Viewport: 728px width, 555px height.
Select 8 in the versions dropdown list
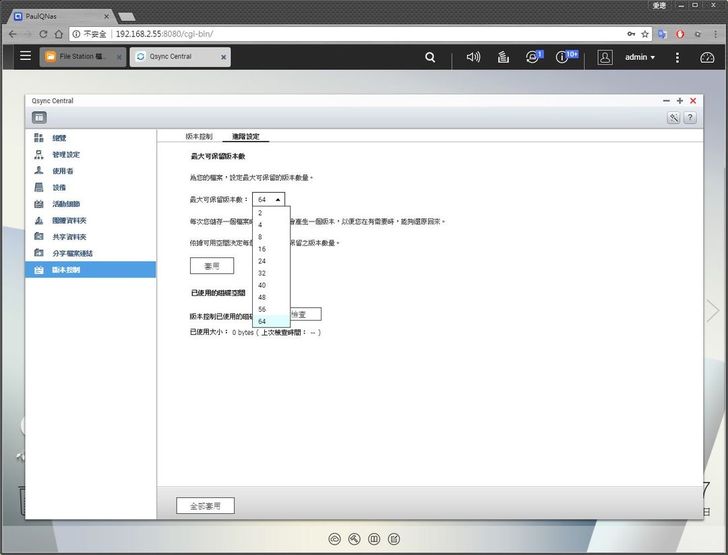click(x=261, y=236)
